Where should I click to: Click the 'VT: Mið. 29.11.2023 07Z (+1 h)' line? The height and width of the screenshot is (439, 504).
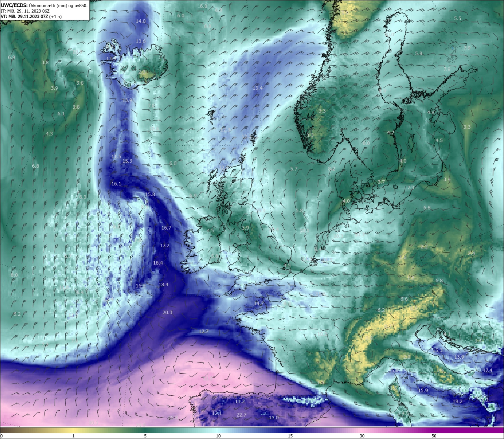click(31, 17)
